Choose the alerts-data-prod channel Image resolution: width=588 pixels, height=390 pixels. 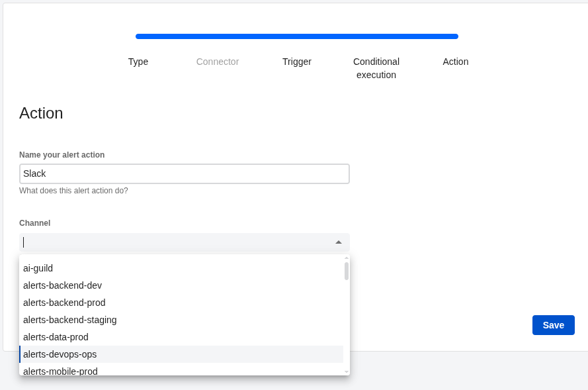(x=56, y=337)
